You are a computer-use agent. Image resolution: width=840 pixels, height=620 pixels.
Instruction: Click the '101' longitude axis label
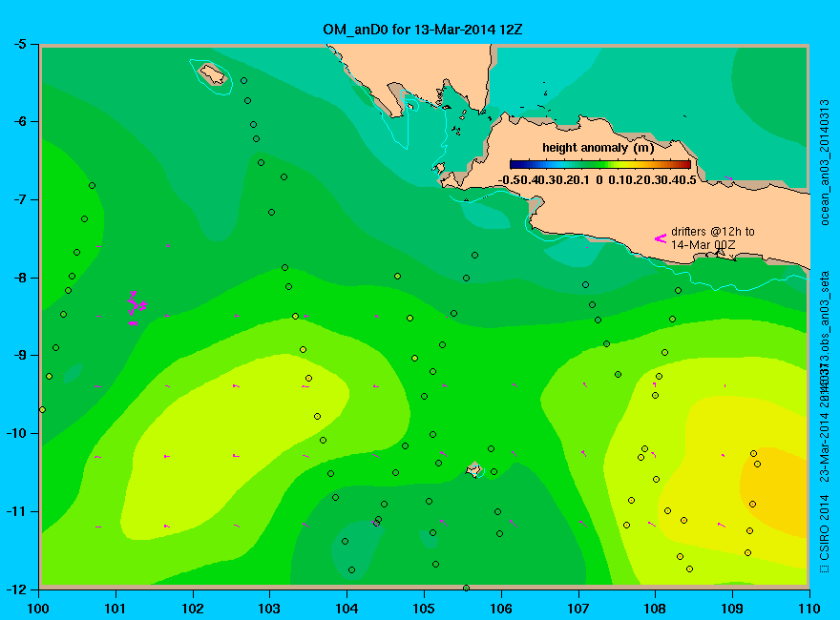[115, 609]
